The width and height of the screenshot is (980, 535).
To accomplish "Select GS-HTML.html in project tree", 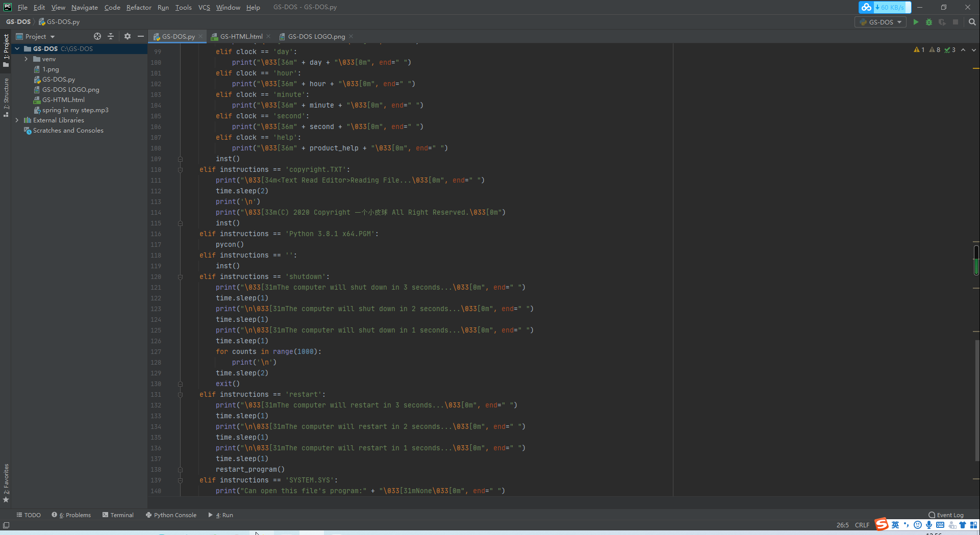I will (x=63, y=100).
